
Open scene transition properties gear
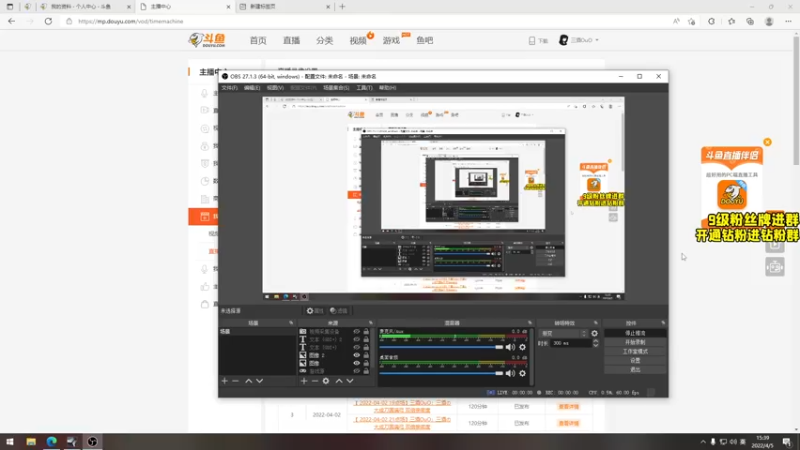point(594,333)
